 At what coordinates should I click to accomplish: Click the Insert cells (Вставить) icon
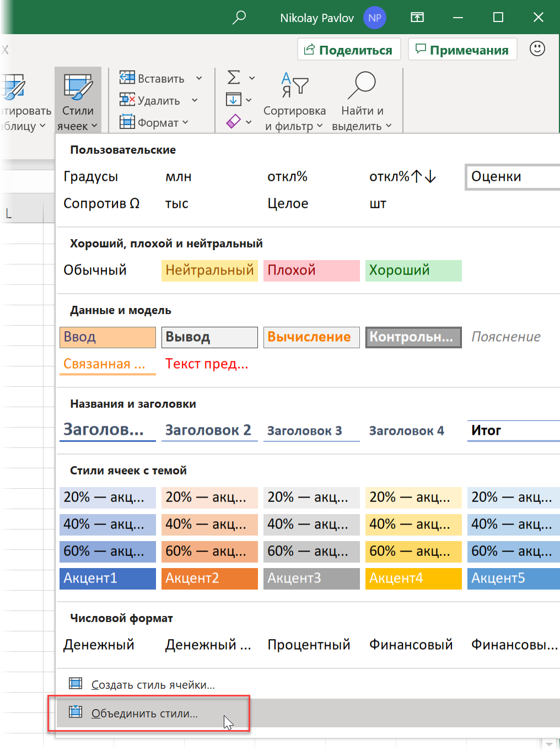pos(127,78)
